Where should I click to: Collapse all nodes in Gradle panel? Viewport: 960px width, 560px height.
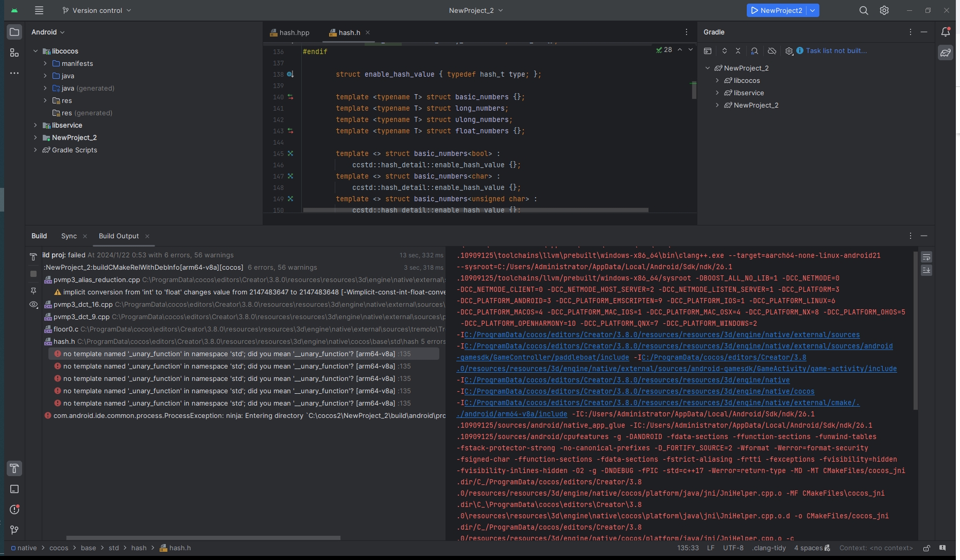pyautogui.click(x=738, y=51)
